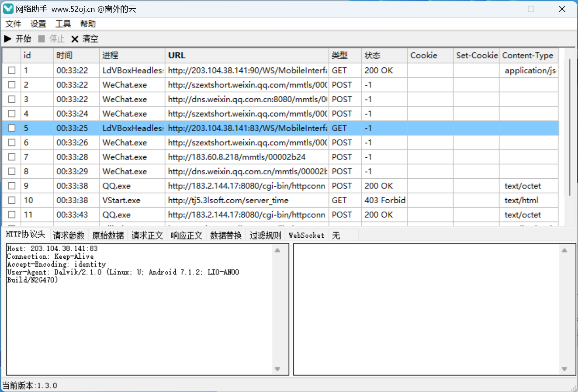Clear the list with 清空 button
The height and width of the screenshot is (392, 578).
[x=85, y=39]
